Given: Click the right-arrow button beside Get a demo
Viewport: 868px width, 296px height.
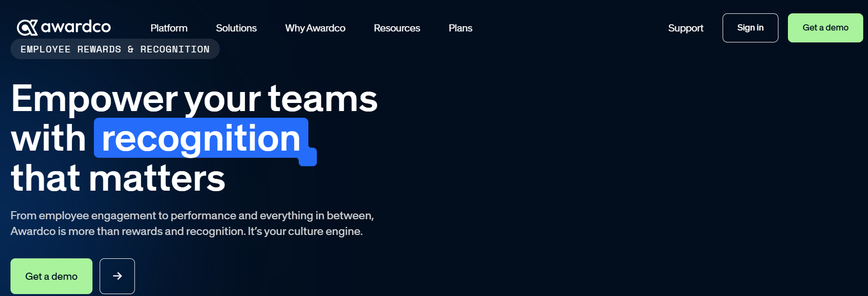Looking at the screenshot, I should point(117,276).
